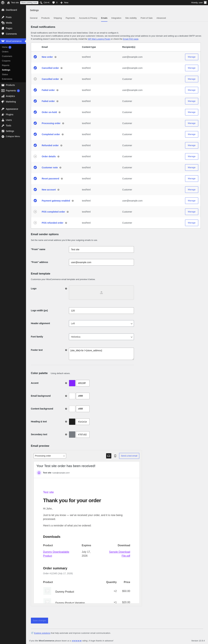The width and height of the screenshot is (208, 644).
Task: Click the Collapse Menu arrow icon
Action: 3,136
